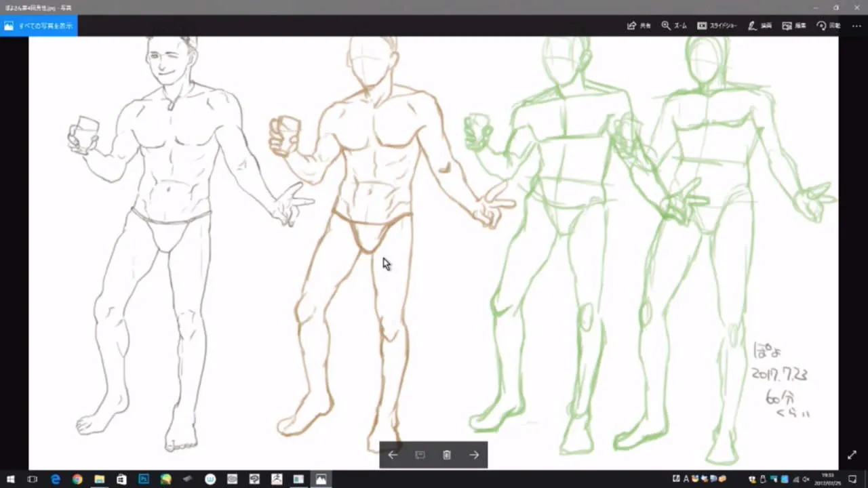
Task: Click 'View all photos' button at top left
Action: point(39,26)
